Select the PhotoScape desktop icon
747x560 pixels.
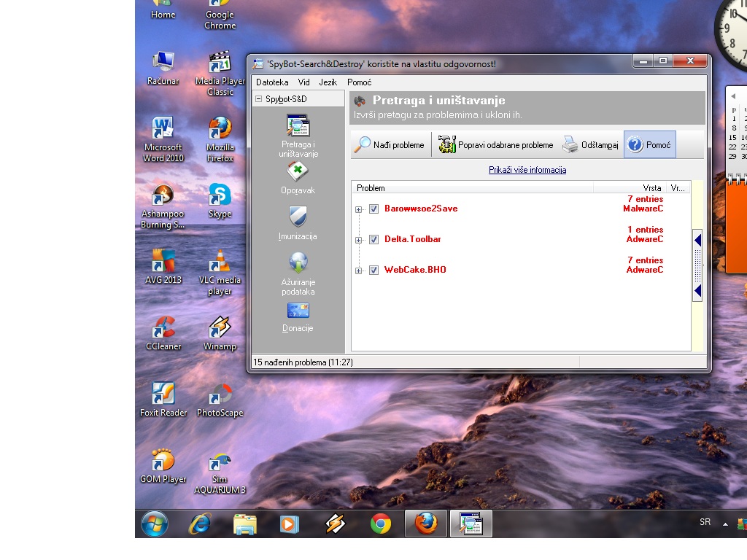pos(220,400)
